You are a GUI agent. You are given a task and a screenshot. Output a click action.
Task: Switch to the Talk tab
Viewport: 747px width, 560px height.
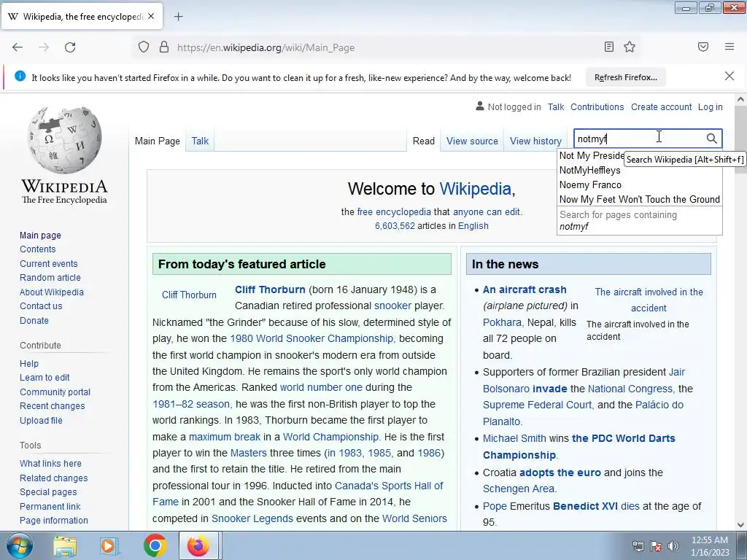coord(200,141)
